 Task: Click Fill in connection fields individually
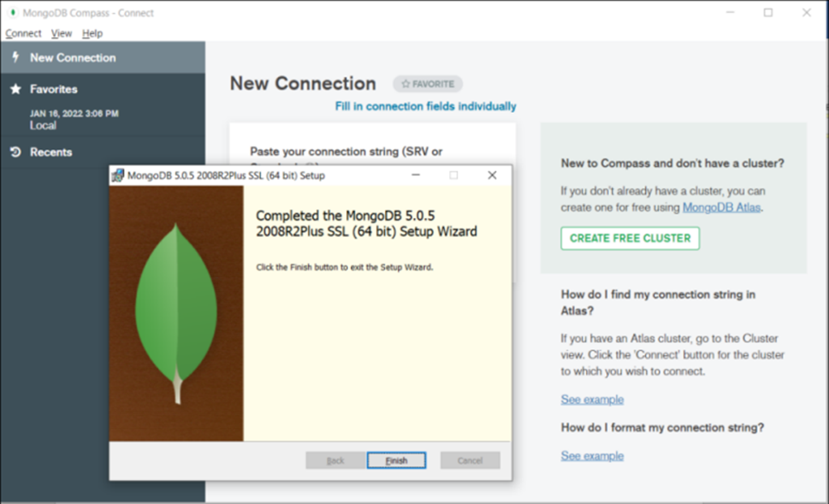point(425,106)
